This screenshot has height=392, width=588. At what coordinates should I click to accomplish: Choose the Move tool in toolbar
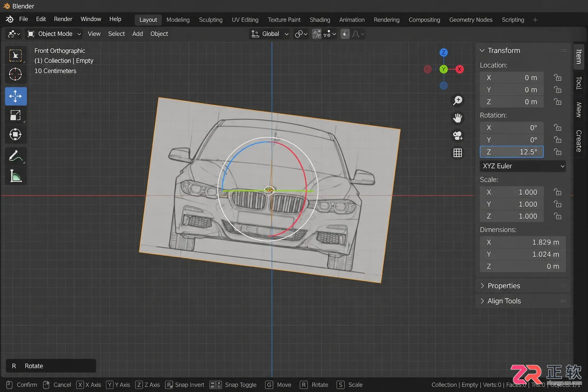click(x=16, y=96)
